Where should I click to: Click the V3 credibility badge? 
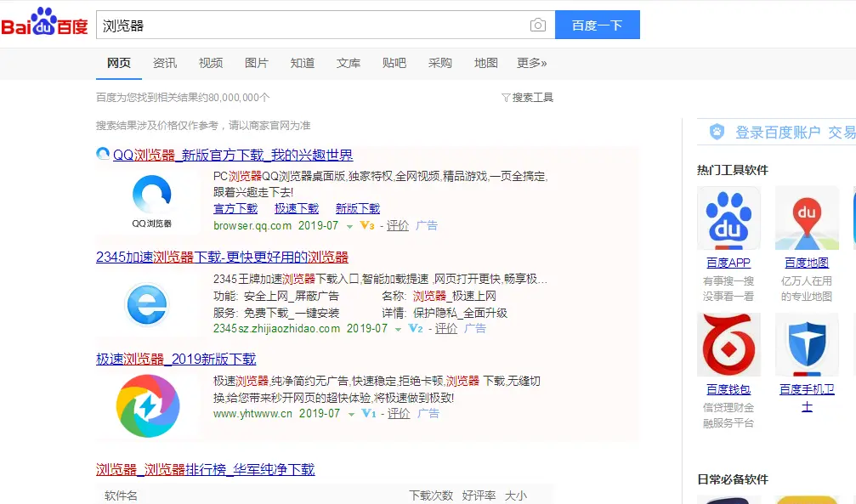[x=367, y=225]
